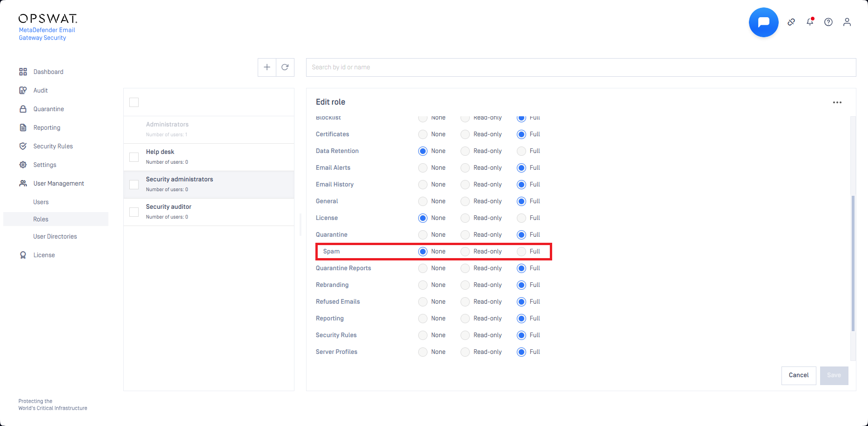Cancel the role editing
This screenshot has width=868, height=426.
799,375
